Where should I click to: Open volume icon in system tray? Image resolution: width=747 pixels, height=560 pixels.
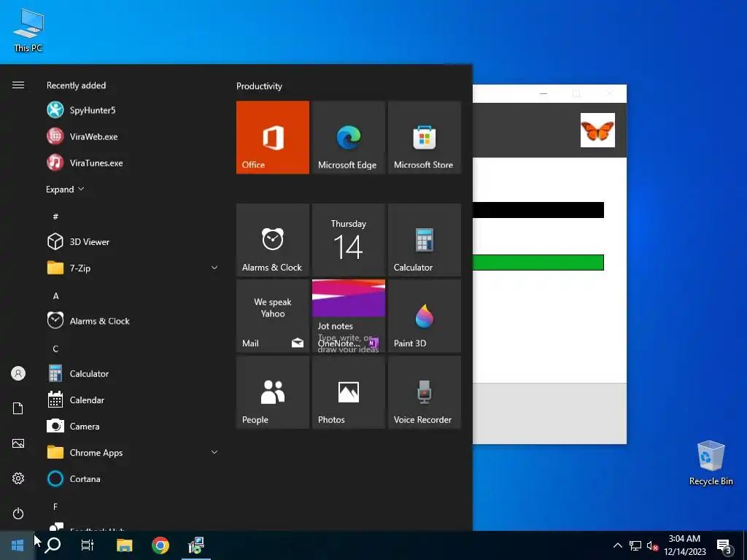[x=652, y=545]
